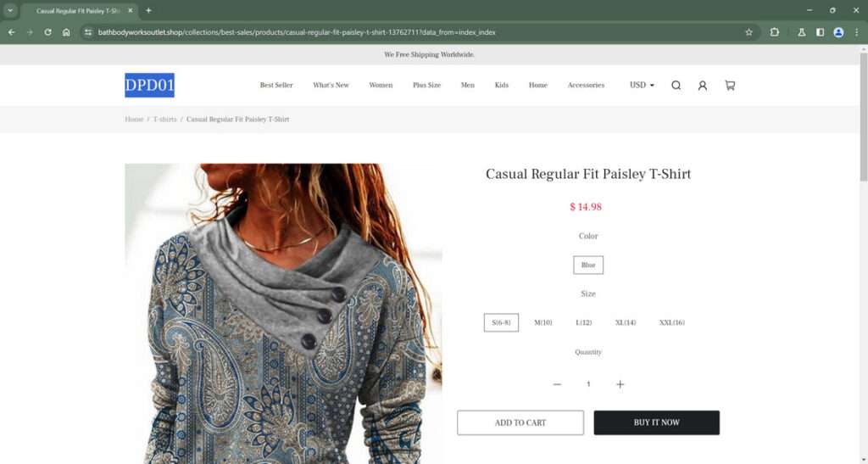Open the shopping cart icon
This screenshot has height=464, width=868.
coord(730,86)
